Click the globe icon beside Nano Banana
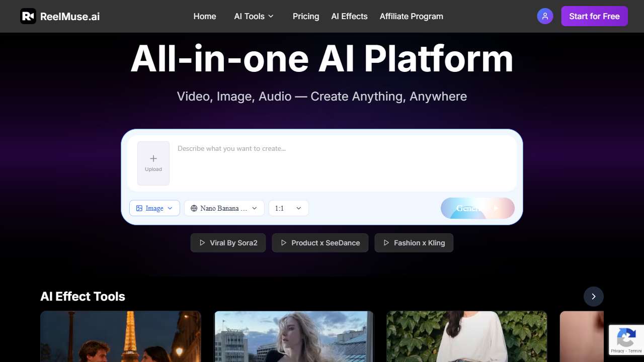 [x=194, y=208]
